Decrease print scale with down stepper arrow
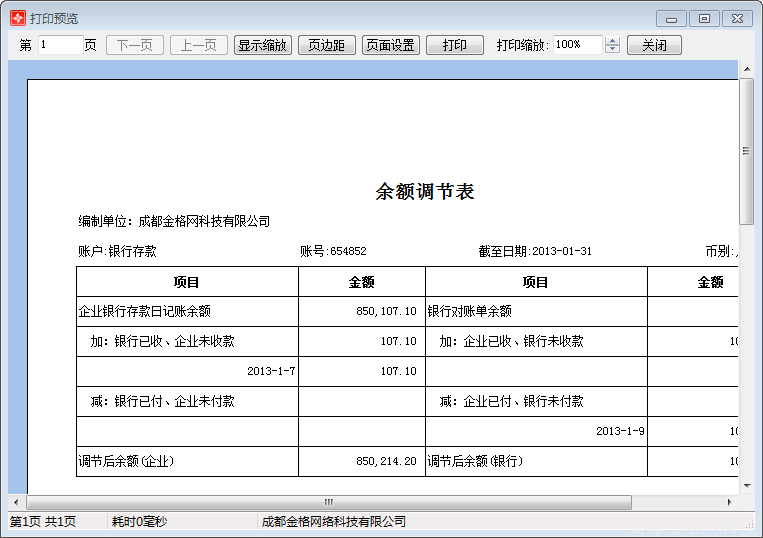This screenshot has width=763, height=538. pyautogui.click(x=613, y=50)
